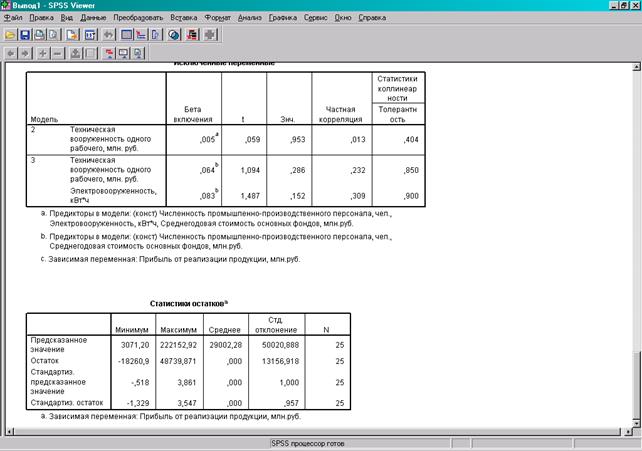Click the Promote left-arrow outline icon
642x451 pixels.
11,53
